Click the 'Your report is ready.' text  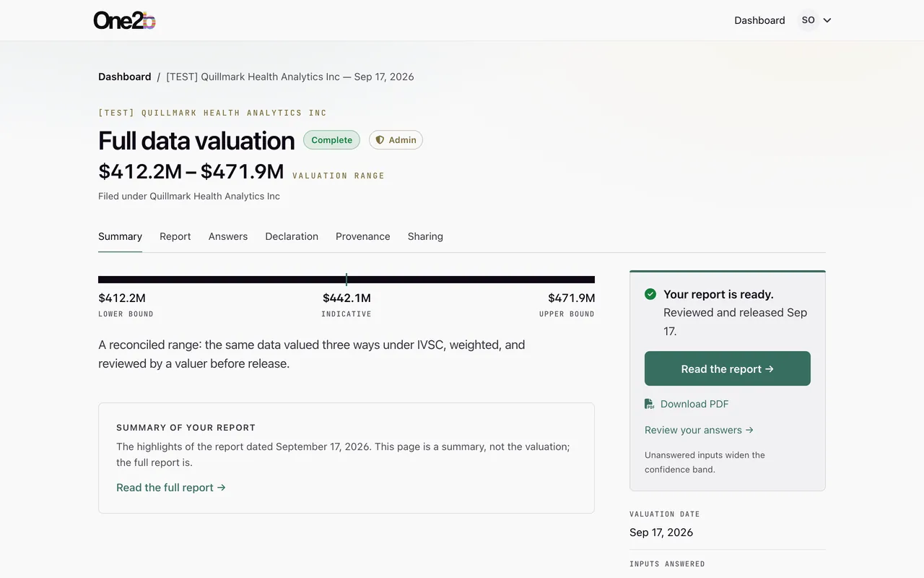coord(718,294)
